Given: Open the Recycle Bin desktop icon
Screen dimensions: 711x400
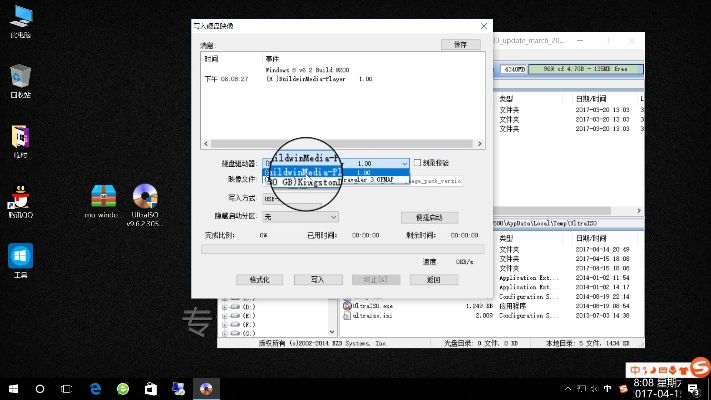Looking at the screenshot, I should [x=20, y=76].
